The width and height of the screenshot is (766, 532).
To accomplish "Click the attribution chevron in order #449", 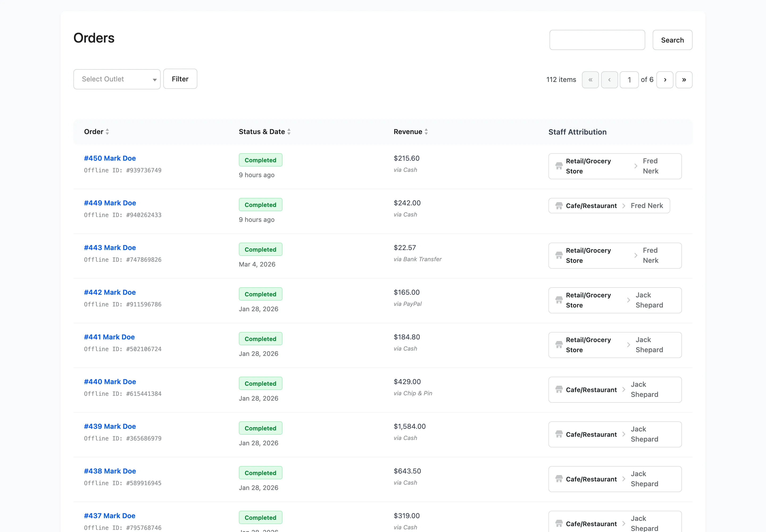I will [624, 206].
